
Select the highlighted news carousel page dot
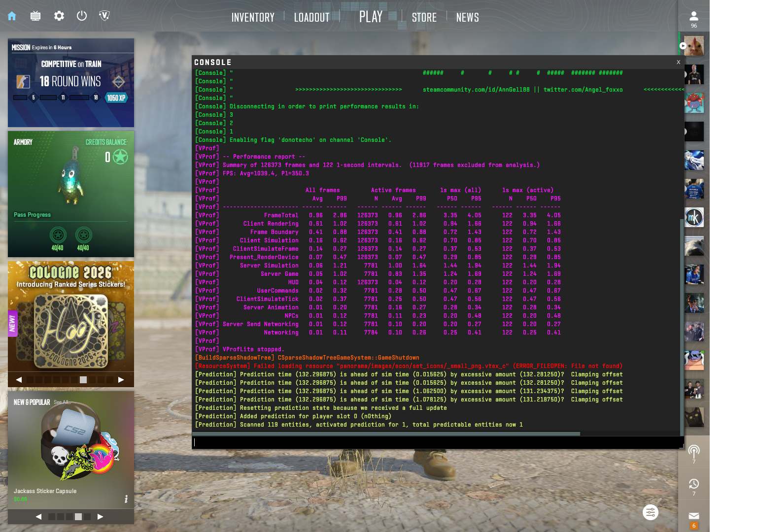coord(83,380)
